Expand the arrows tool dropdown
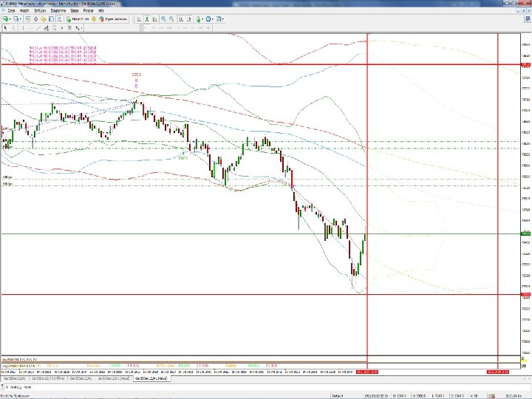 (81, 29)
